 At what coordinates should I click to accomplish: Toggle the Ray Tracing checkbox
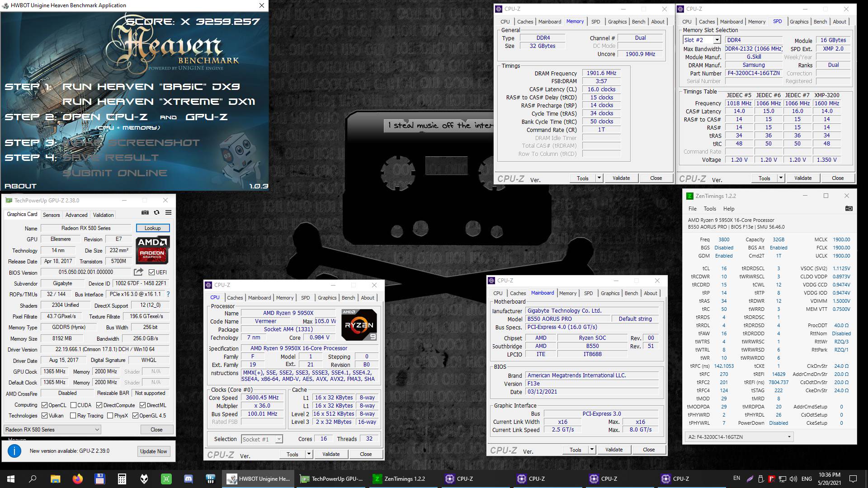tap(73, 416)
